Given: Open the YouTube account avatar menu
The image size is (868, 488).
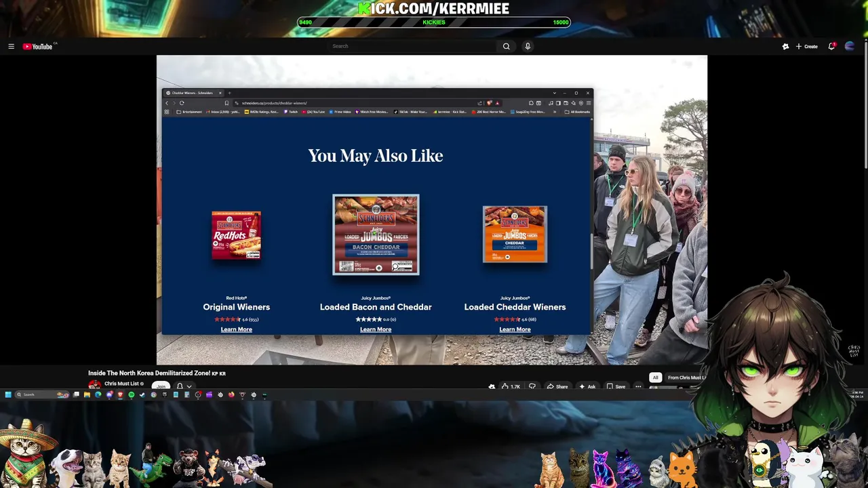Looking at the screenshot, I should tap(850, 46).
